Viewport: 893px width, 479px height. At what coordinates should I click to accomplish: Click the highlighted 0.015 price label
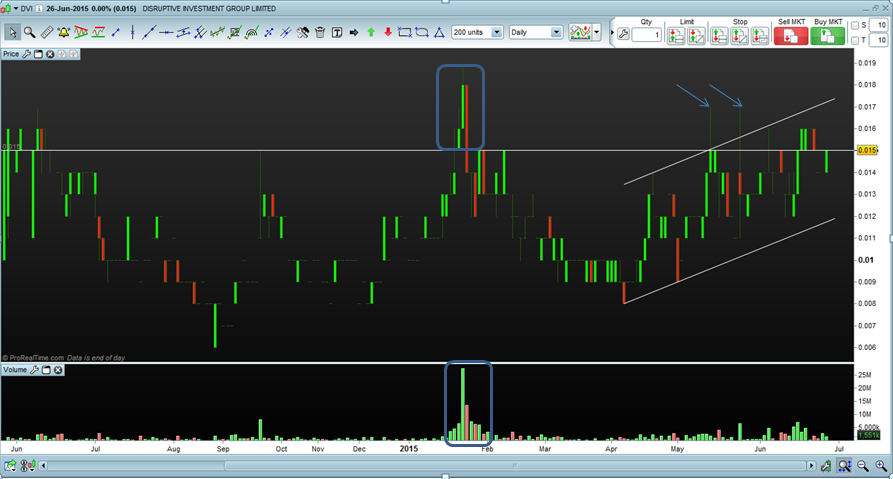[867, 150]
